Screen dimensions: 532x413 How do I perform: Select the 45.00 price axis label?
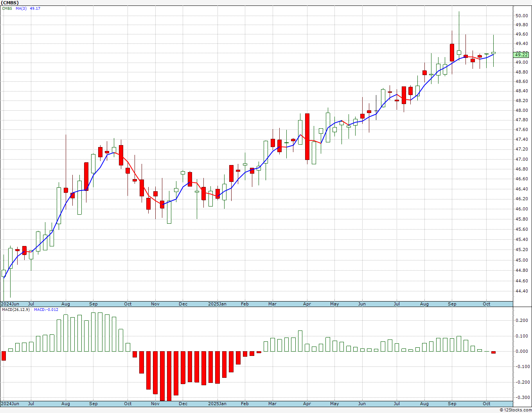[x=522, y=260]
